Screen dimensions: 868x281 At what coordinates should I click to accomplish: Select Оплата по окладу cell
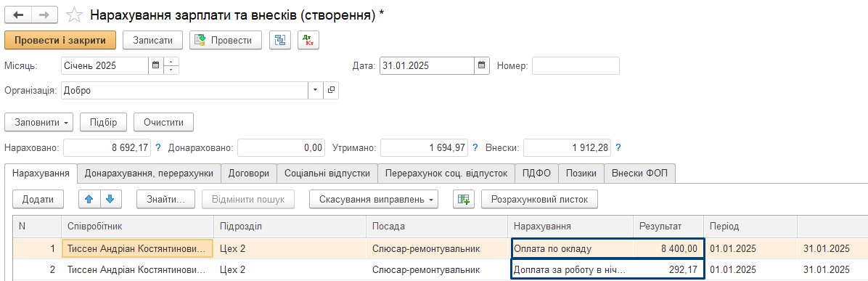(x=573, y=248)
